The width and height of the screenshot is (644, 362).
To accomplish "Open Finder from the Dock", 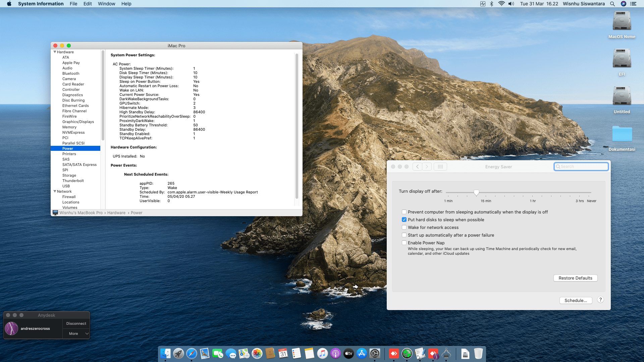I will [165, 353].
